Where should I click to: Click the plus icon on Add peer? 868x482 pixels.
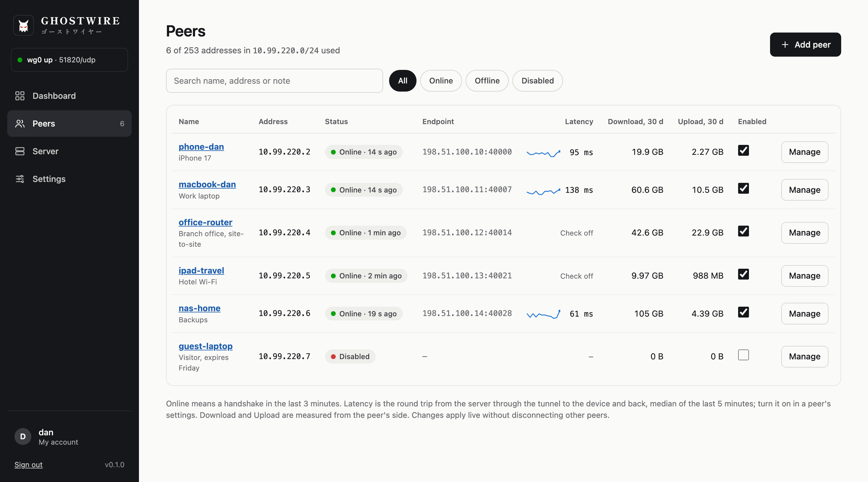[x=785, y=45]
